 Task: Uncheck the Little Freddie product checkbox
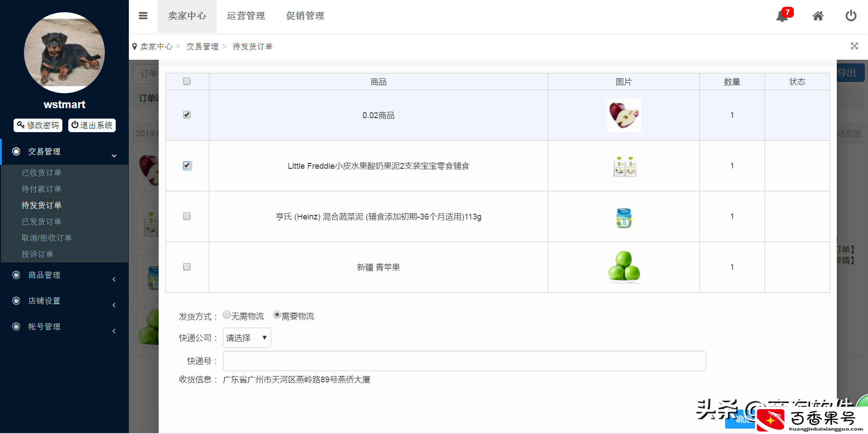(187, 166)
